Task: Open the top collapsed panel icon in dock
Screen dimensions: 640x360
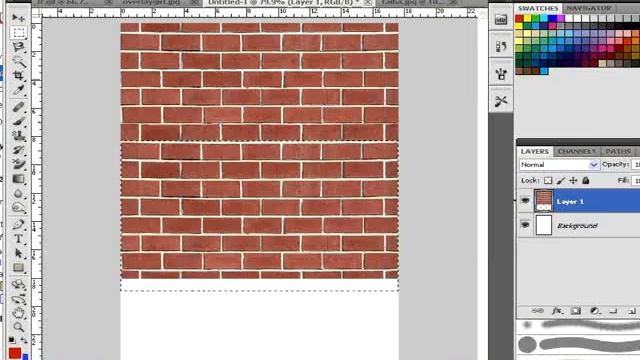Action: (501, 19)
